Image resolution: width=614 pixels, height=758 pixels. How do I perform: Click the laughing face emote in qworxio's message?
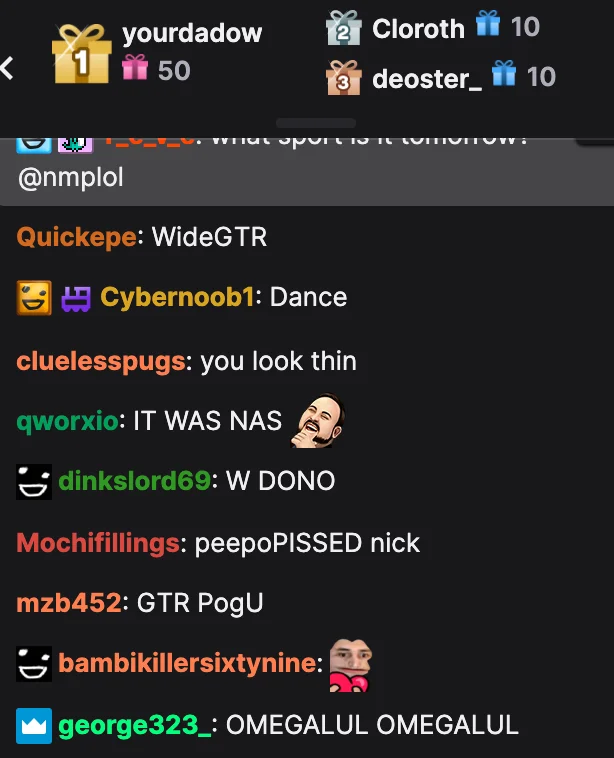pos(318,421)
